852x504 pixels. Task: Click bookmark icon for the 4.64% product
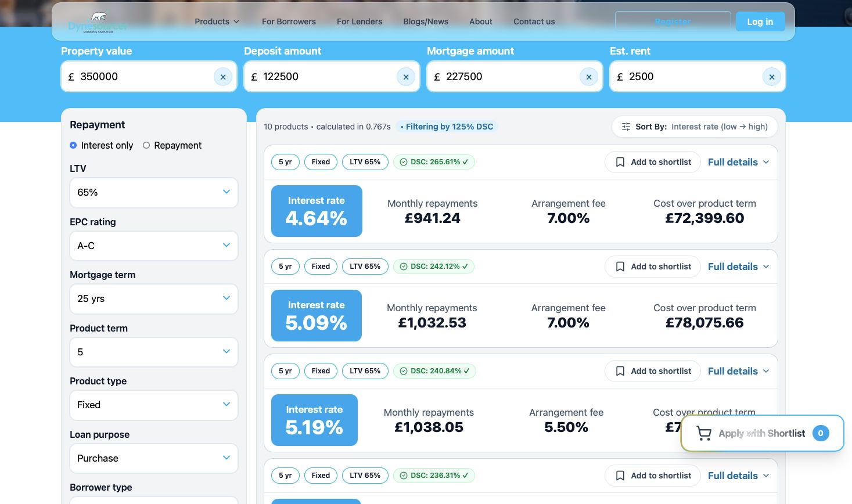[620, 162]
